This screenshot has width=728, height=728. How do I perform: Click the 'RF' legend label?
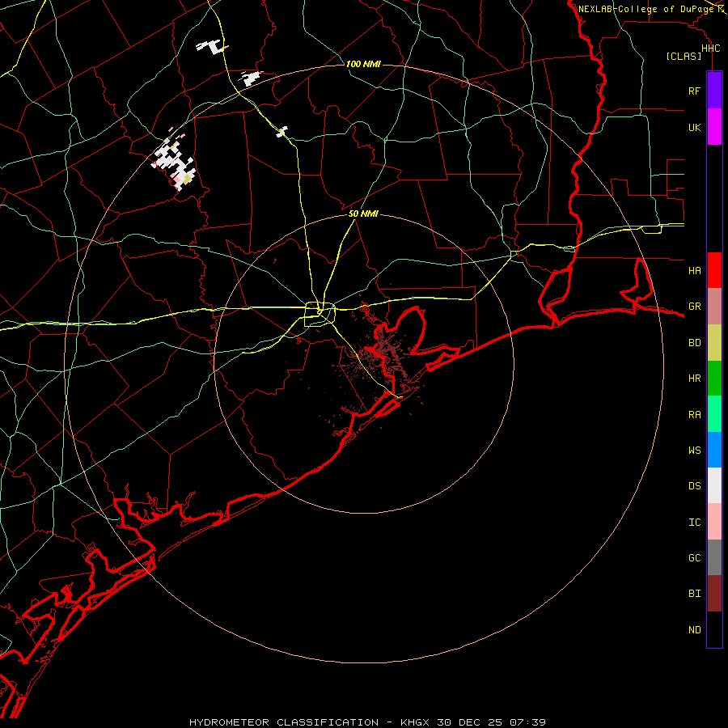tap(694, 91)
